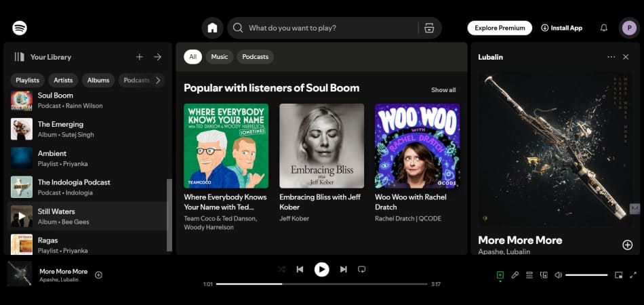Open lyrics microphone icon
The width and height of the screenshot is (644, 305).
[515, 275]
